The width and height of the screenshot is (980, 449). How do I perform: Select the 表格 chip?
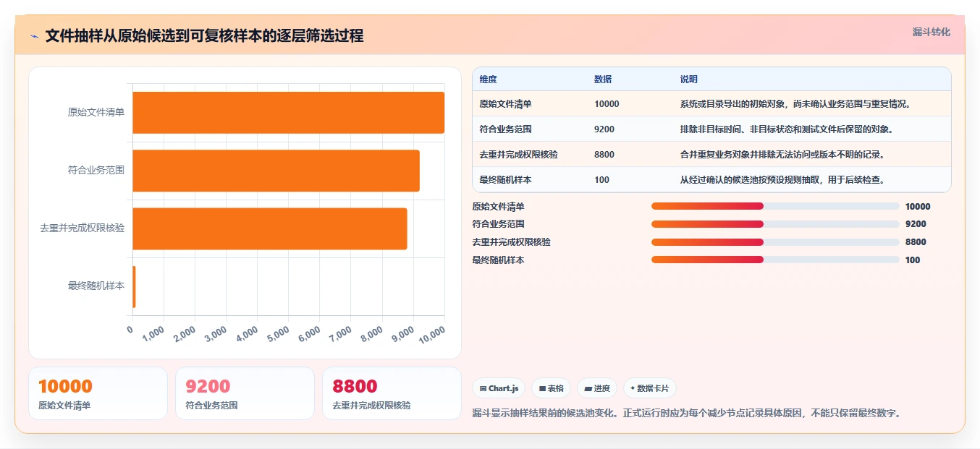coord(552,388)
